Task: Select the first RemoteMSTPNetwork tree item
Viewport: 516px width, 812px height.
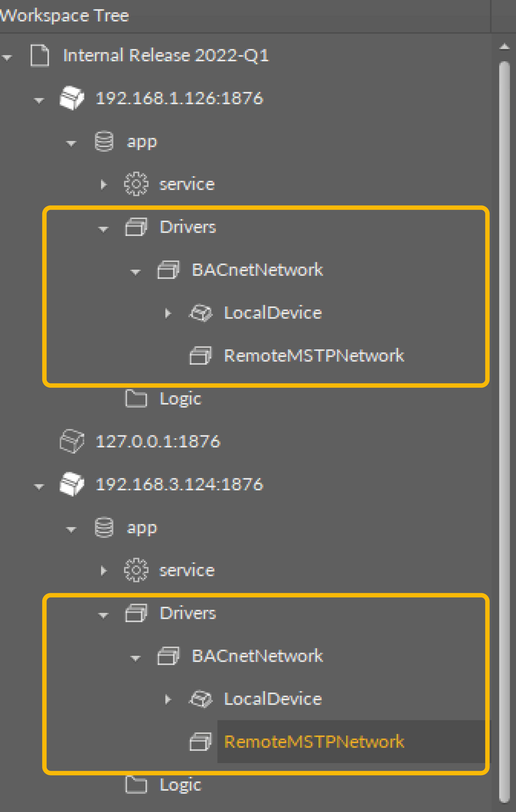Action: (313, 356)
